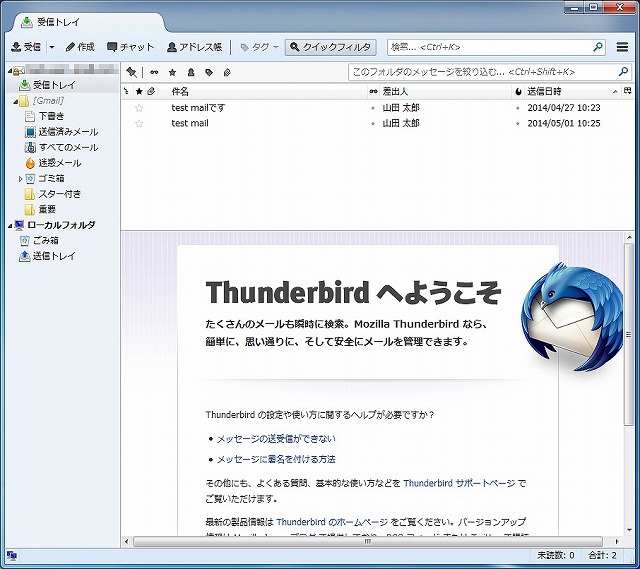Toggle the unread filter glasses icon

[154, 72]
